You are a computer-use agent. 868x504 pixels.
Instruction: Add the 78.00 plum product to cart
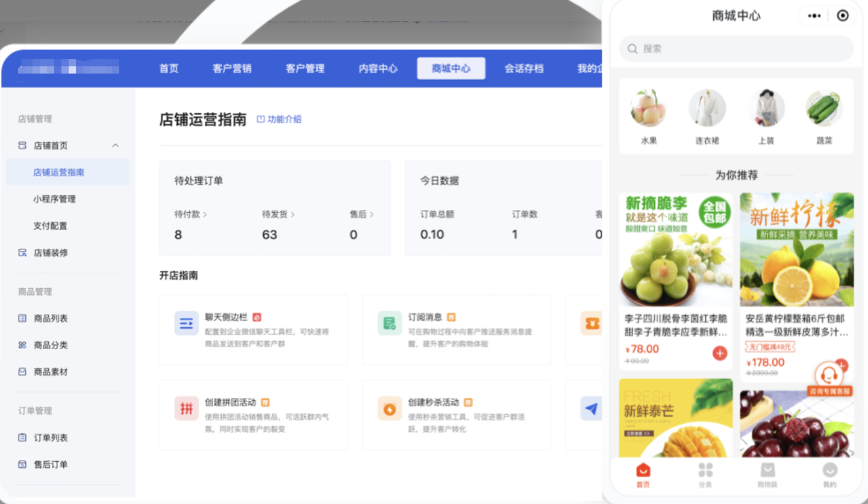720,353
